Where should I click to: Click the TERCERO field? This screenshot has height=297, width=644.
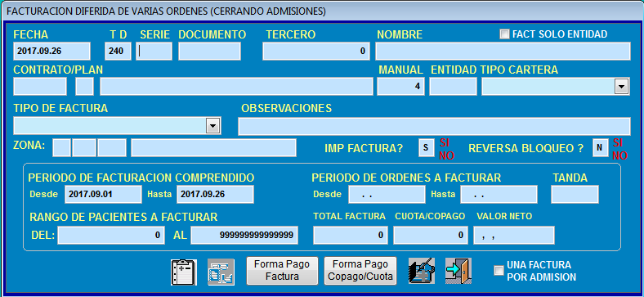[x=316, y=52]
